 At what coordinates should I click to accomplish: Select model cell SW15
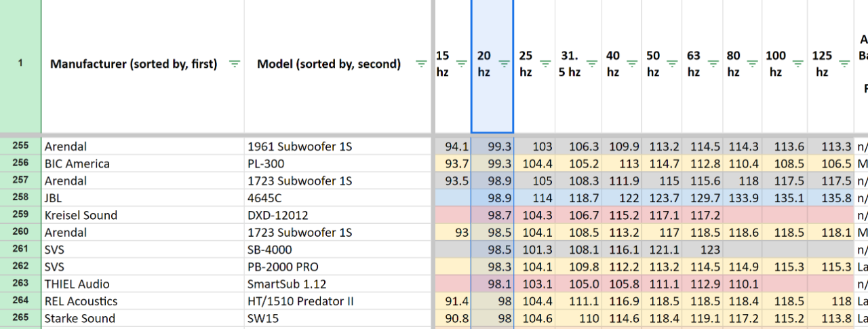338,318
